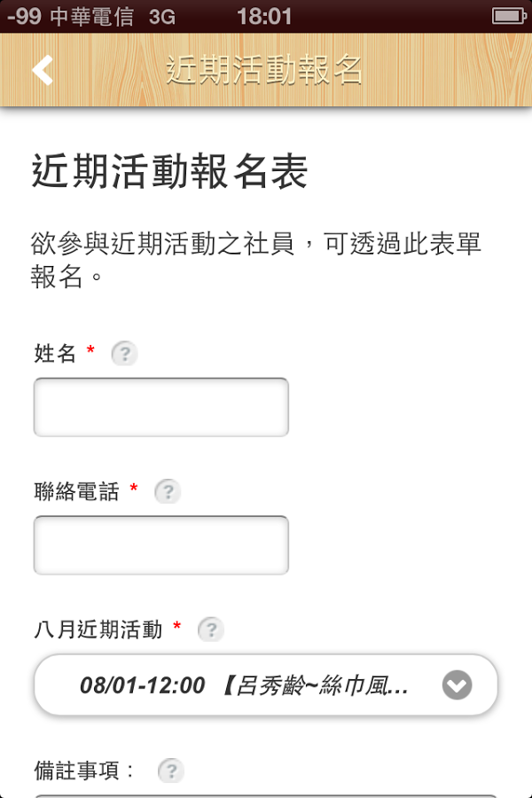Image resolution: width=532 pixels, height=798 pixels.
Task: Tap the 姓名 field label
Action: click(x=54, y=353)
